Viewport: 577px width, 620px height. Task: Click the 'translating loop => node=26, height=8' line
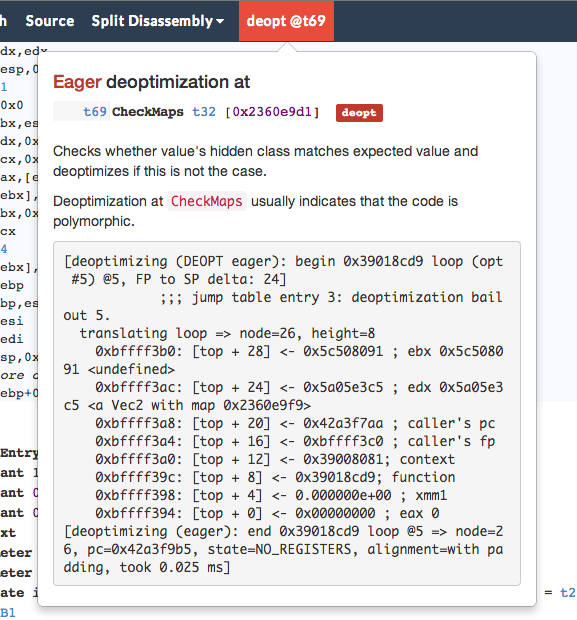(x=227, y=333)
